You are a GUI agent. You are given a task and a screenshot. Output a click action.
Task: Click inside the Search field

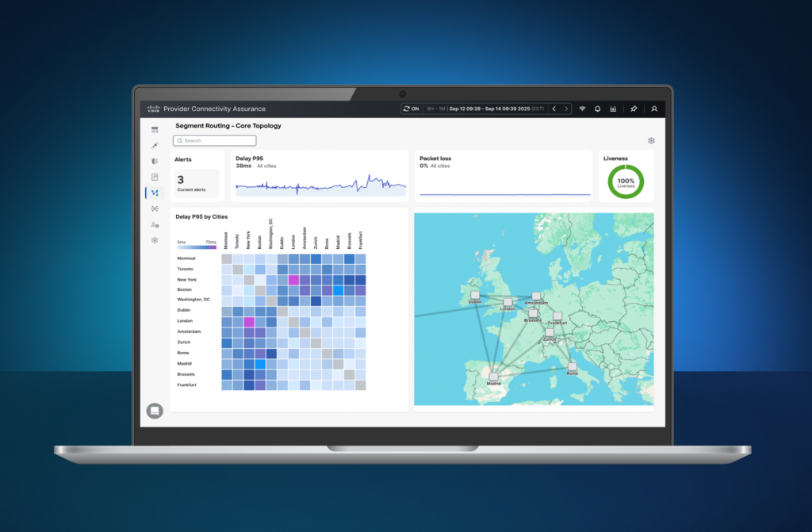pos(214,140)
